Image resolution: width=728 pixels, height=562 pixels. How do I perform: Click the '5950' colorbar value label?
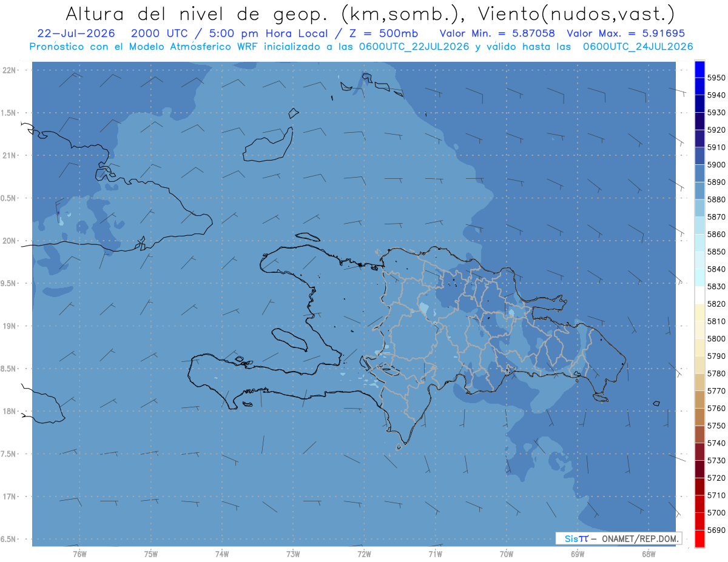[x=716, y=78]
